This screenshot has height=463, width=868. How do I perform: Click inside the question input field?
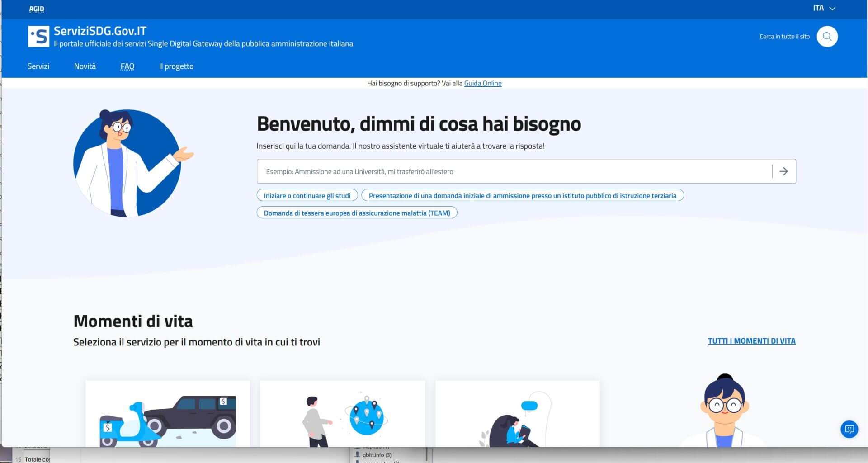452,171
